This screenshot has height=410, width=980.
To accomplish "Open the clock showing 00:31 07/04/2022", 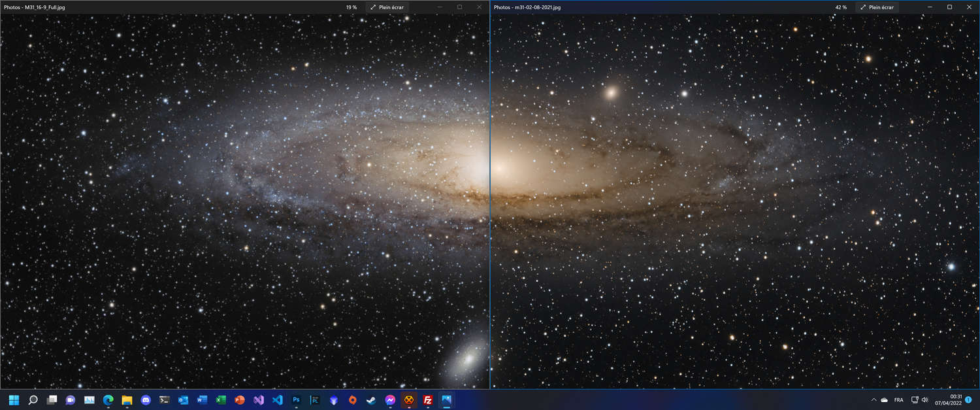I will tap(948, 400).
